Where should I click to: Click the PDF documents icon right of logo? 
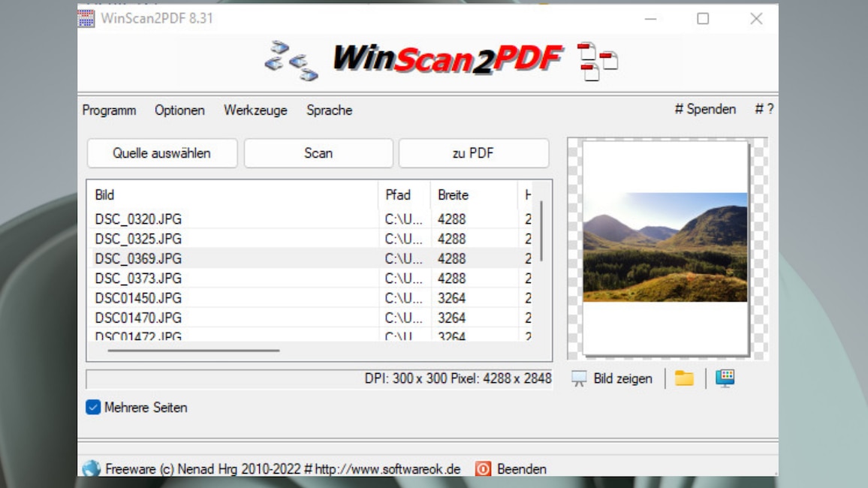[x=597, y=61]
